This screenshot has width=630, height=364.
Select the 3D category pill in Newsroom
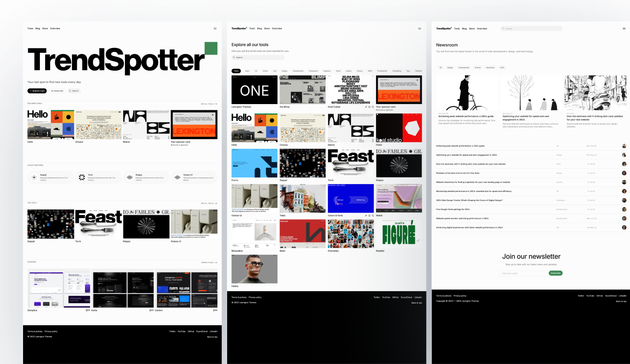pos(440,68)
